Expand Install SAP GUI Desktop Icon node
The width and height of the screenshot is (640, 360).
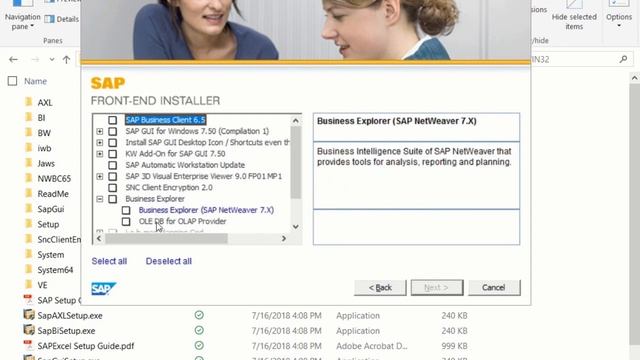[x=100, y=142]
